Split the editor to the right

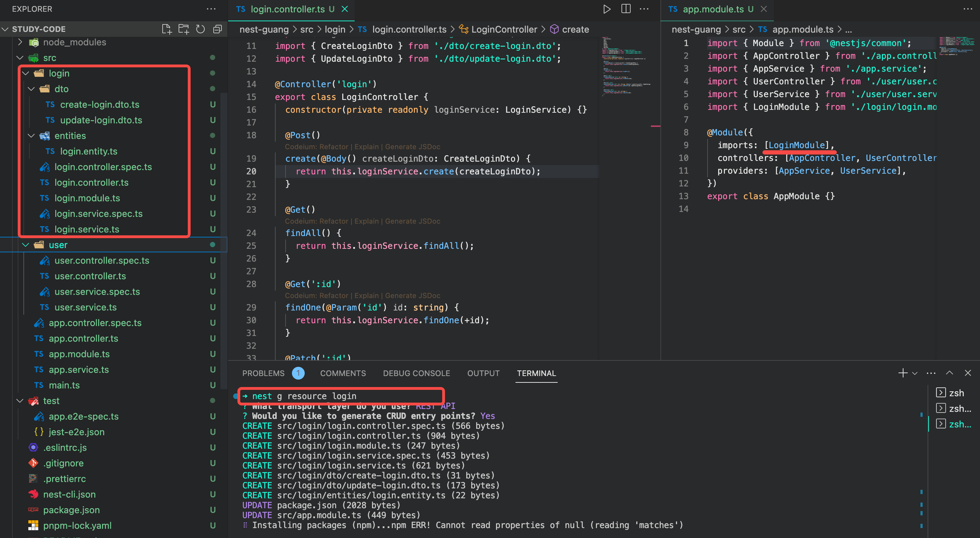(x=626, y=9)
